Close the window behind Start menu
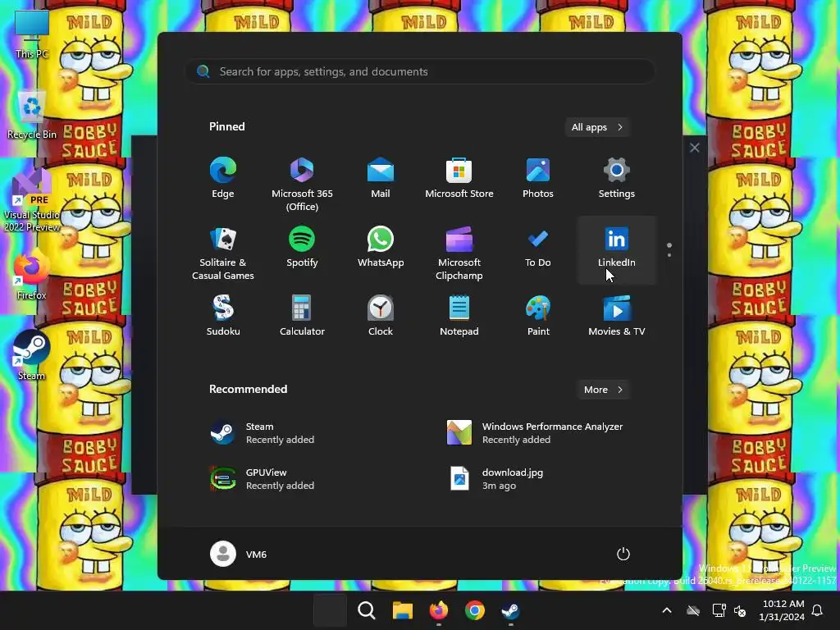840x630 pixels. click(x=694, y=148)
